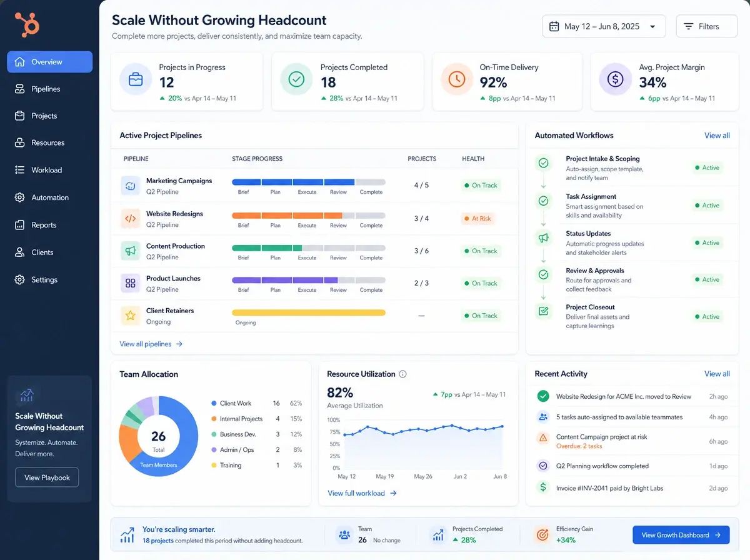Viewport: 750px width, 560px height.
Task: Open the Filters button
Action: [x=707, y=26]
